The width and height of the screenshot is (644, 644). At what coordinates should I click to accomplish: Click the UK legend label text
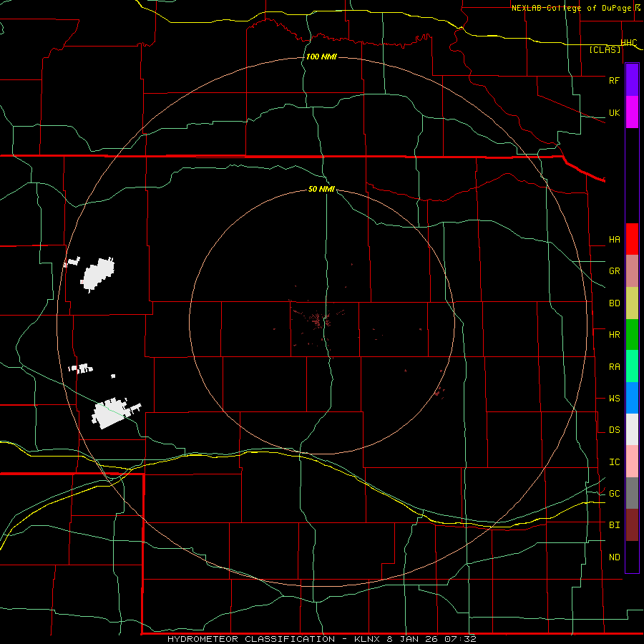click(614, 112)
